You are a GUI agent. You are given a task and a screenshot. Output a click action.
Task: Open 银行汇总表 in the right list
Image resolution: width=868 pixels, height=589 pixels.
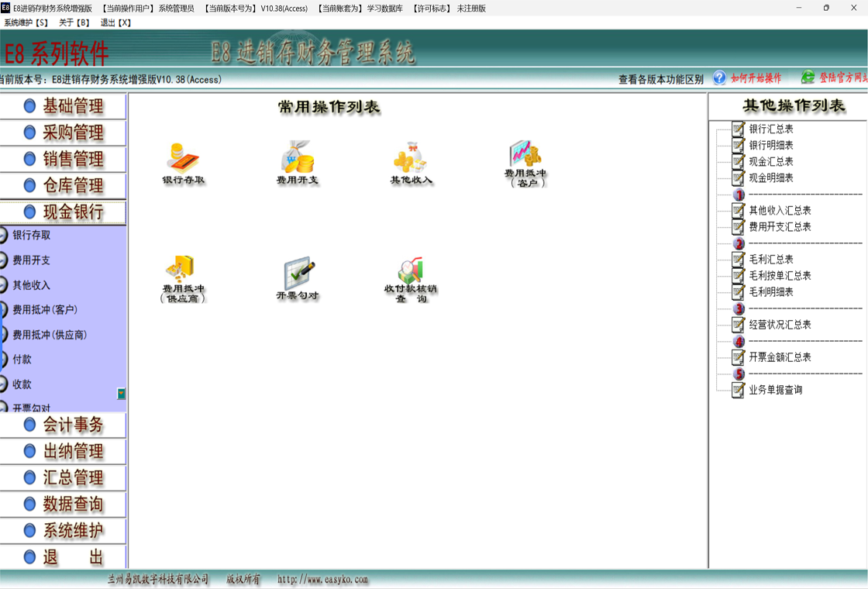click(770, 129)
